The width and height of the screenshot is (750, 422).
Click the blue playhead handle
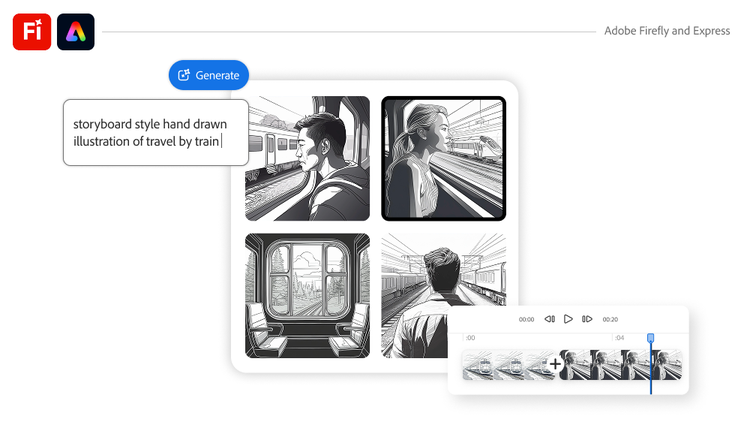click(651, 339)
